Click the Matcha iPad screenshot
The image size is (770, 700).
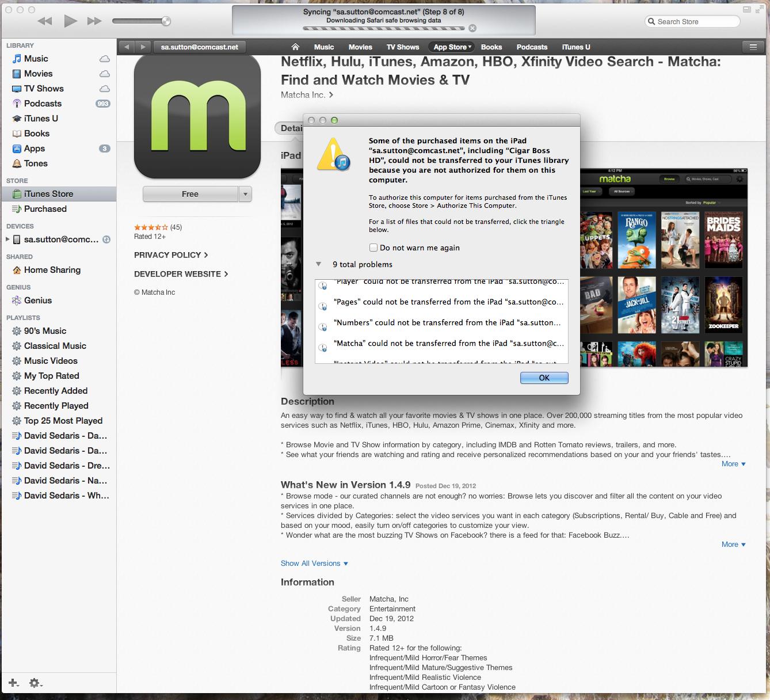pyautogui.click(x=664, y=268)
